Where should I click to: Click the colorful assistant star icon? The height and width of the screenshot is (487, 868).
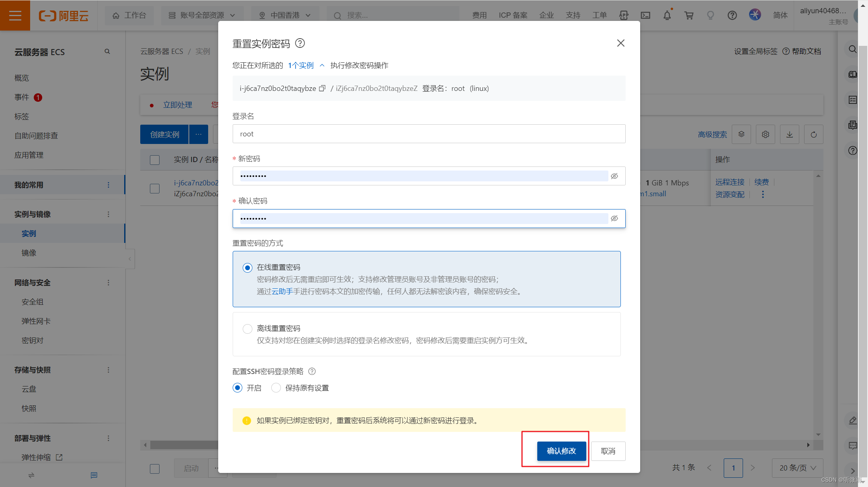point(755,15)
